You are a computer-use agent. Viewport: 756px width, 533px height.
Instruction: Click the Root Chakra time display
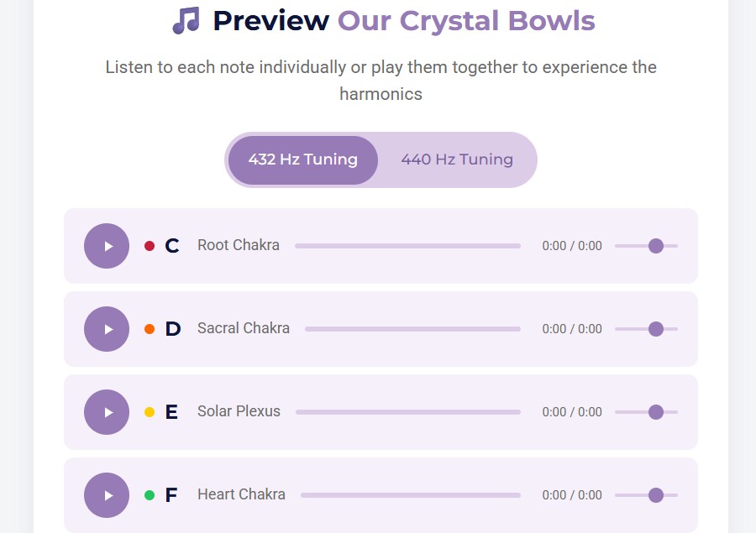tap(570, 245)
